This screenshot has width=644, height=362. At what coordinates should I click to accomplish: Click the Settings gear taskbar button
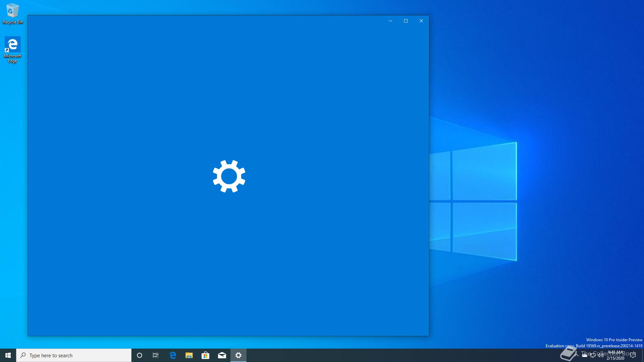pos(238,355)
